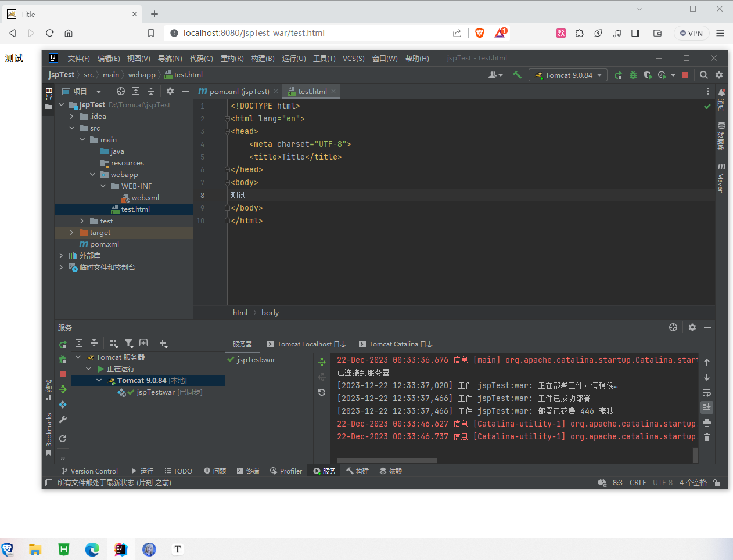Screen dimensions: 733x560
Task: Open the IDE settings gear in top toolbar
Action: pyautogui.click(x=719, y=75)
